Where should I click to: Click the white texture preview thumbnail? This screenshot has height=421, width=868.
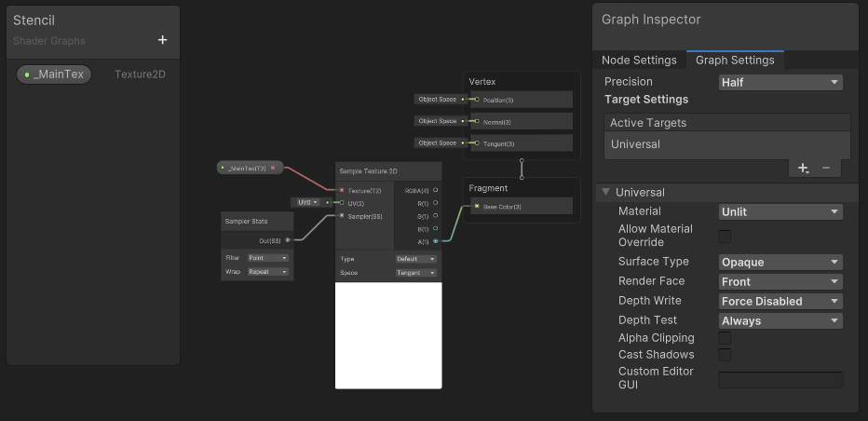click(x=388, y=335)
